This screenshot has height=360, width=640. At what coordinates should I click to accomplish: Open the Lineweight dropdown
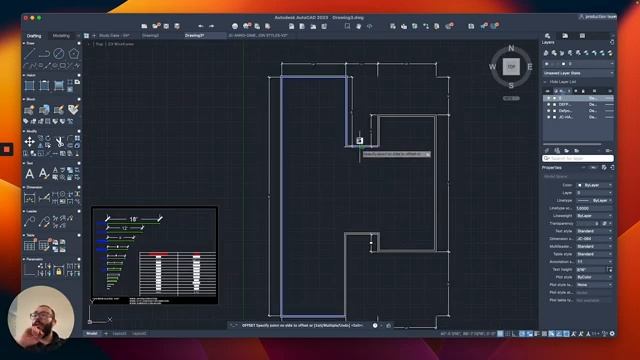click(x=594, y=216)
